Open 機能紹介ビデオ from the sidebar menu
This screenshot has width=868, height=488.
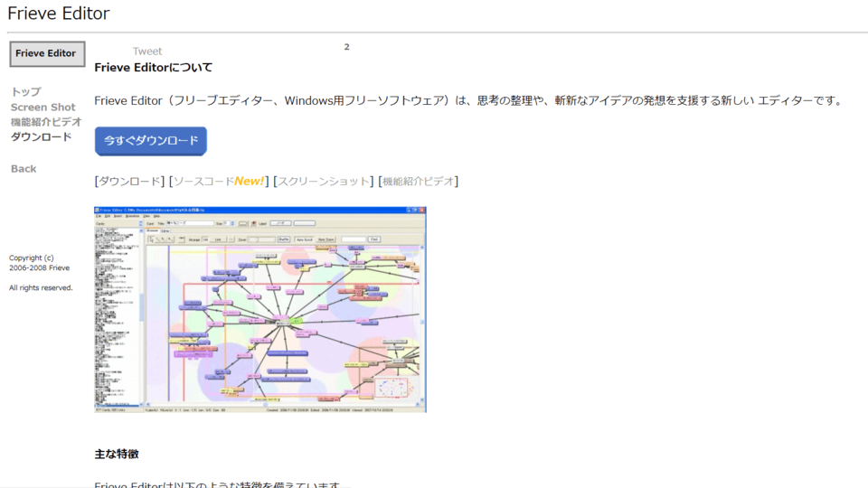tap(45, 122)
